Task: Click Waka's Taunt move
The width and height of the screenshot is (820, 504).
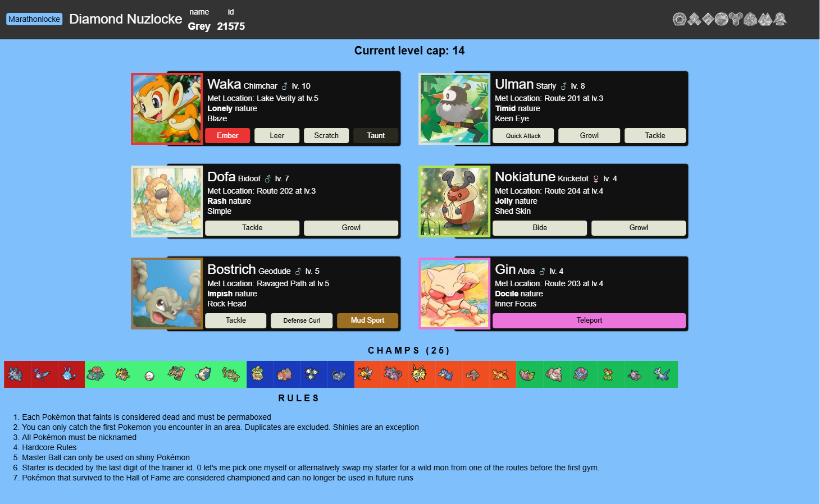Action: 376,135
